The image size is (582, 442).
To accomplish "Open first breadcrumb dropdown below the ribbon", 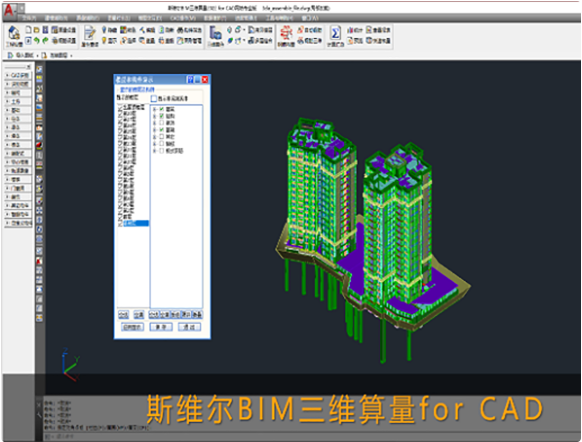I will pos(37,55).
